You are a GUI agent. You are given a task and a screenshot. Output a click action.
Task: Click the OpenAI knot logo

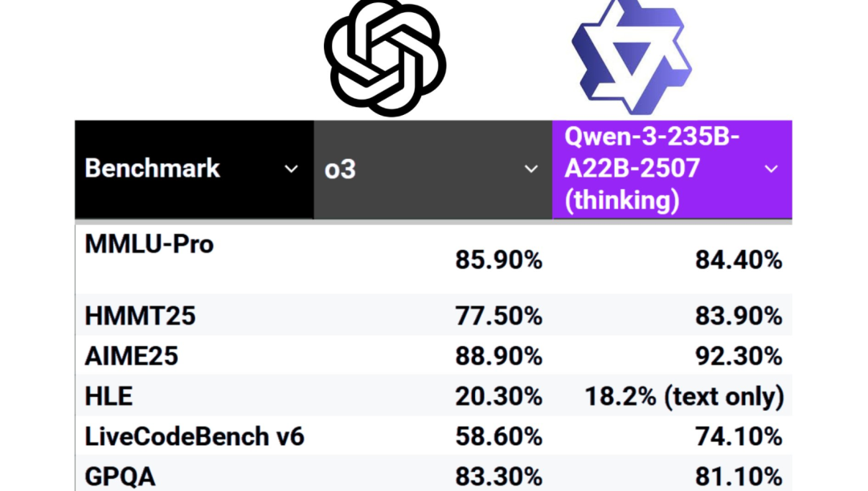tap(385, 58)
